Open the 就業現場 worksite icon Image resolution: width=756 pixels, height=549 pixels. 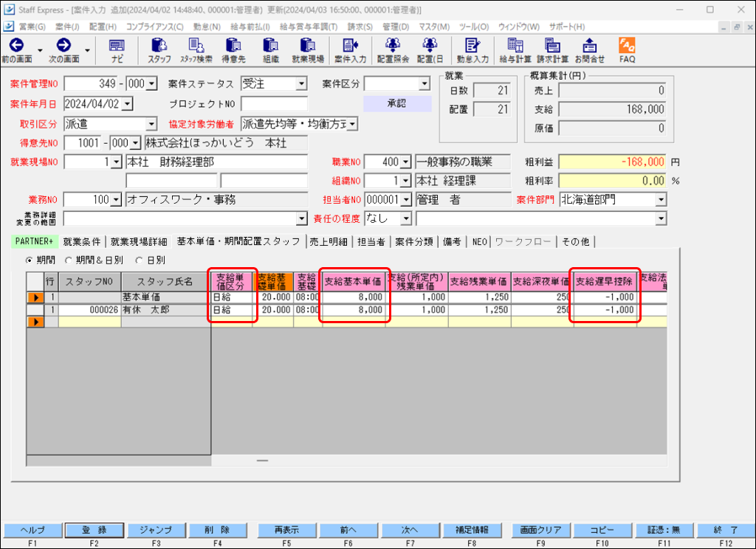(x=308, y=49)
